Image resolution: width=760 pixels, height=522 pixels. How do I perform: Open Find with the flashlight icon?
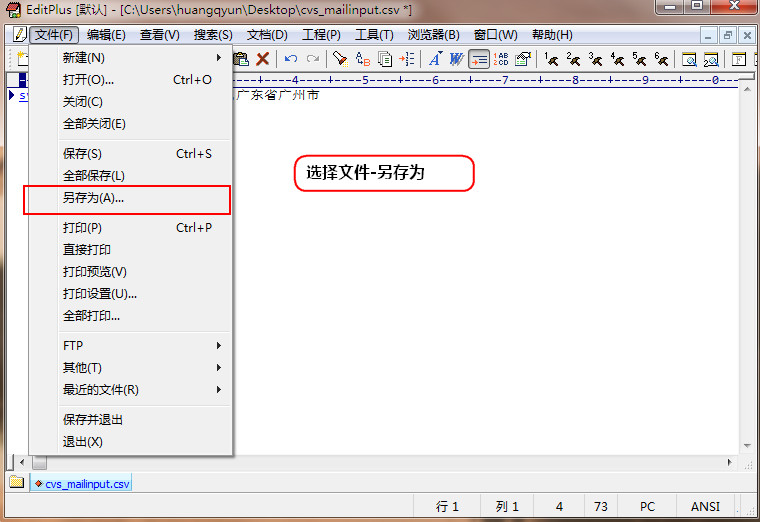click(340, 59)
